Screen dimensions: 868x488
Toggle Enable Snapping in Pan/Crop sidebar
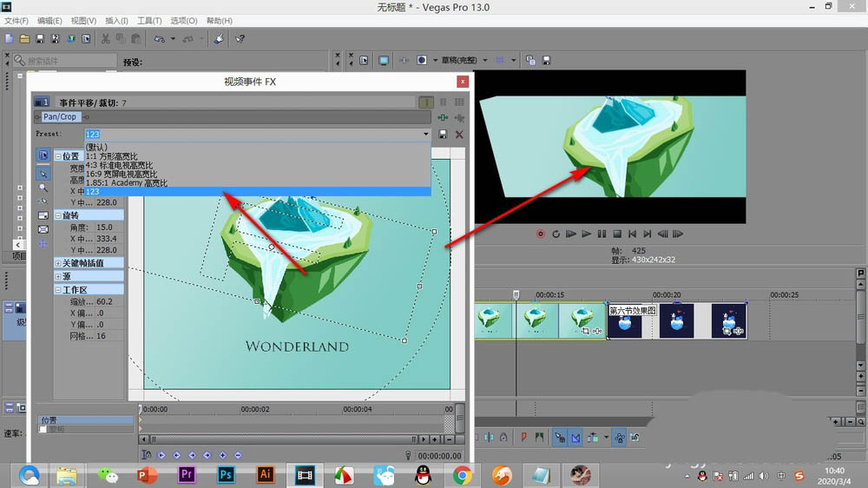click(x=43, y=201)
